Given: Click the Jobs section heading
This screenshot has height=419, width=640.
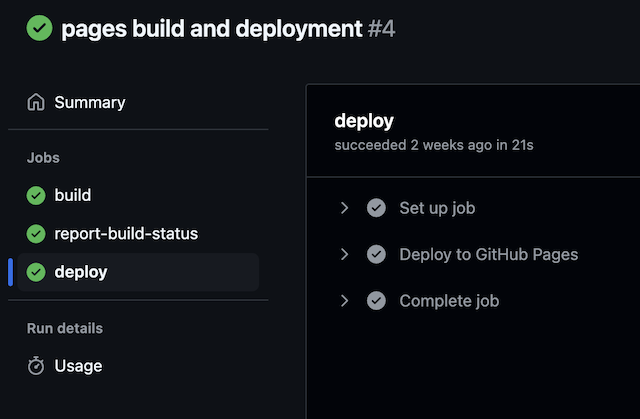Looking at the screenshot, I should tap(43, 158).
